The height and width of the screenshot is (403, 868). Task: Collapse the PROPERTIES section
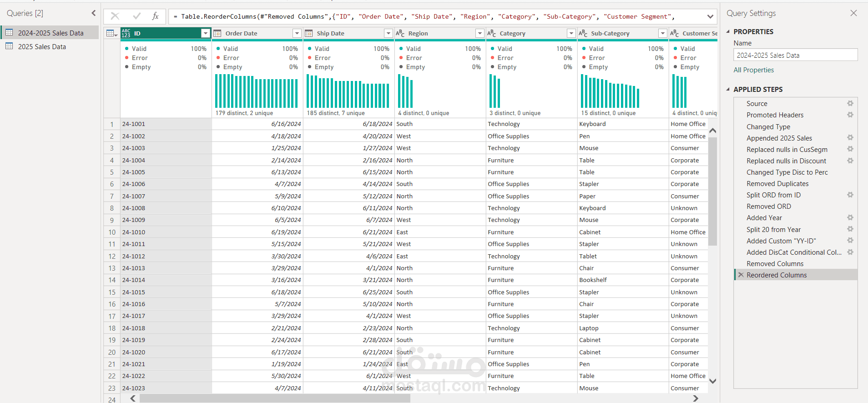[728, 31]
